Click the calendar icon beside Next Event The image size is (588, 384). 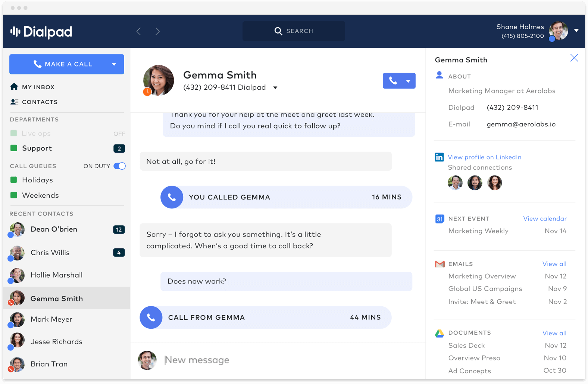[x=440, y=219]
